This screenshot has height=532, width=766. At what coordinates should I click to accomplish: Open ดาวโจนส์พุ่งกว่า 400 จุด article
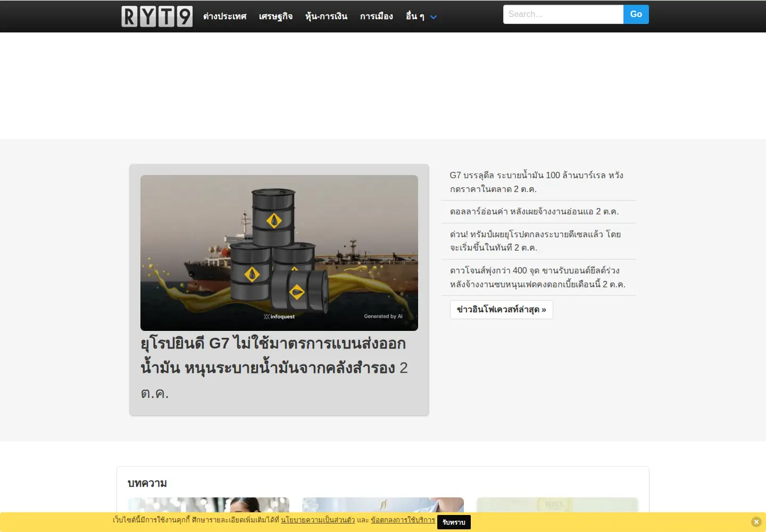pos(538,277)
